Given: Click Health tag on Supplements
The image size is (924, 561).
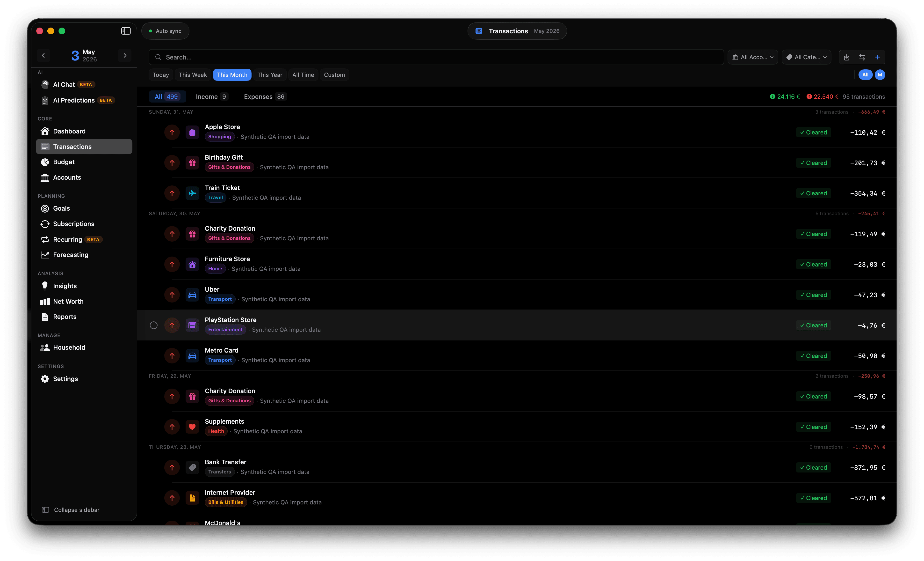Looking at the screenshot, I should (x=216, y=431).
